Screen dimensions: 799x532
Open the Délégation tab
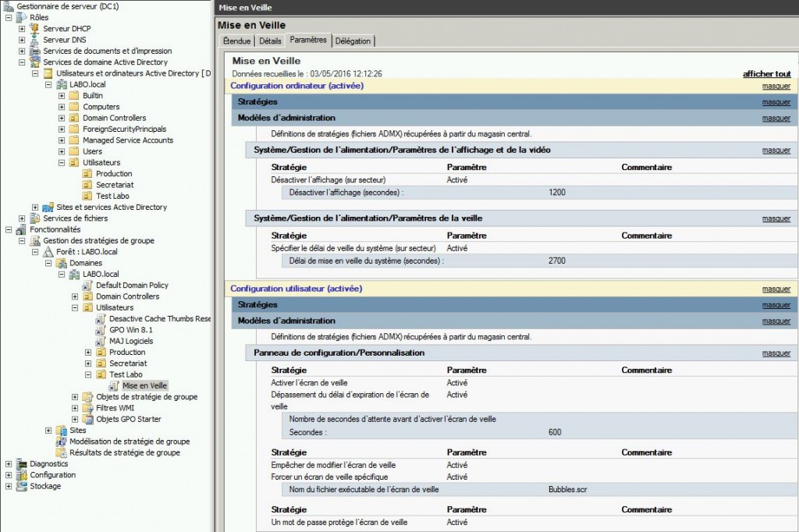(x=353, y=41)
